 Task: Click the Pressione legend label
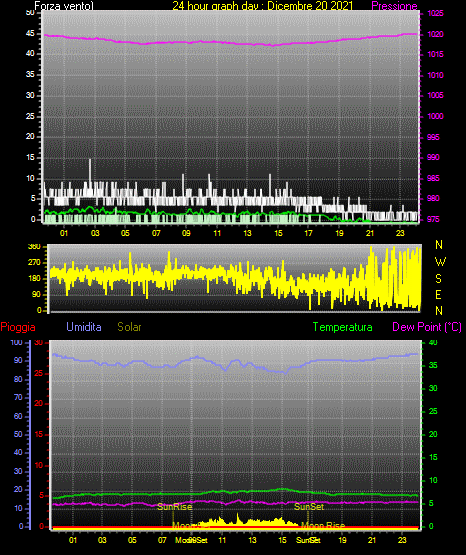pyautogui.click(x=394, y=6)
